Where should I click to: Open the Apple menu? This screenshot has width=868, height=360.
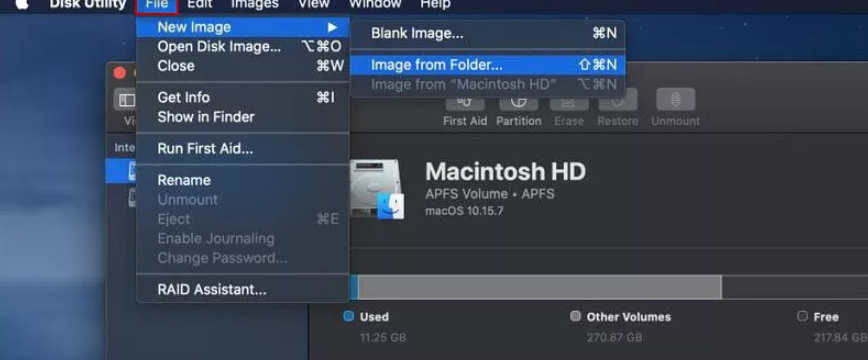[21, 4]
